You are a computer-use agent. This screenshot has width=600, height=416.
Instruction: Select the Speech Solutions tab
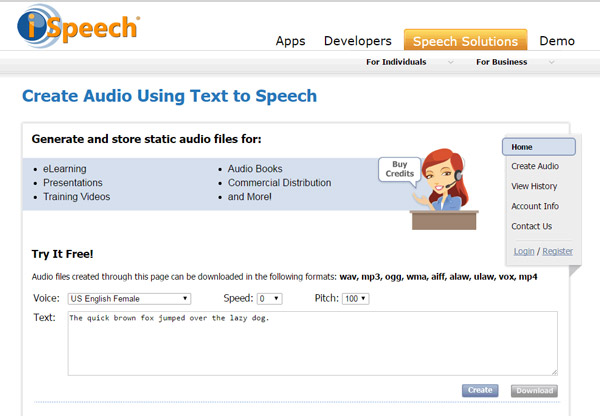465,40
